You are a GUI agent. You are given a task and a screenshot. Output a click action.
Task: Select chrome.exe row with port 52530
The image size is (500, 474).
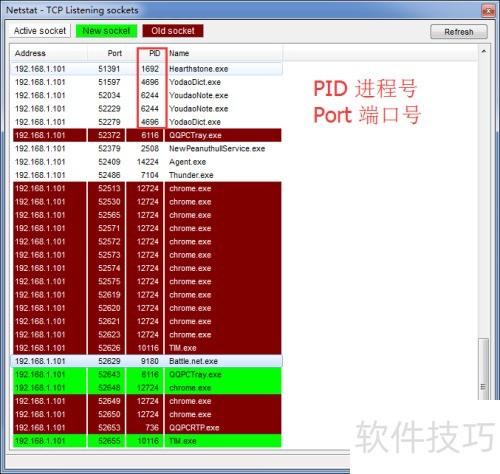click(x=147, y=202)
